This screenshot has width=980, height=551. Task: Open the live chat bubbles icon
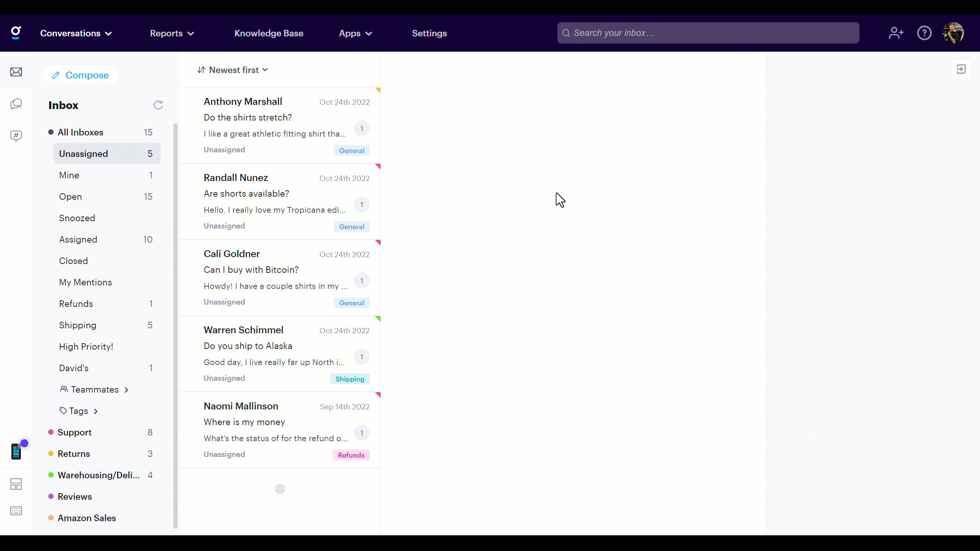[16, 104]
